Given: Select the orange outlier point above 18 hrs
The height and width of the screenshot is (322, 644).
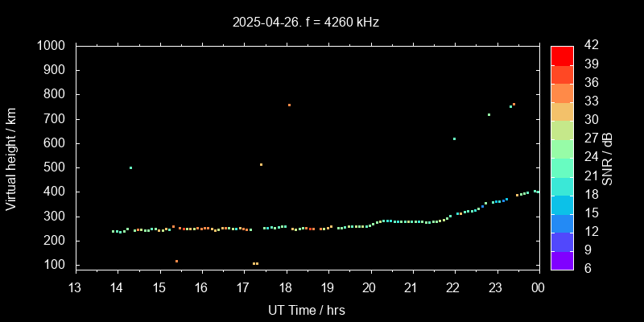Looking at the screenshot, I should tap(289, 105).
